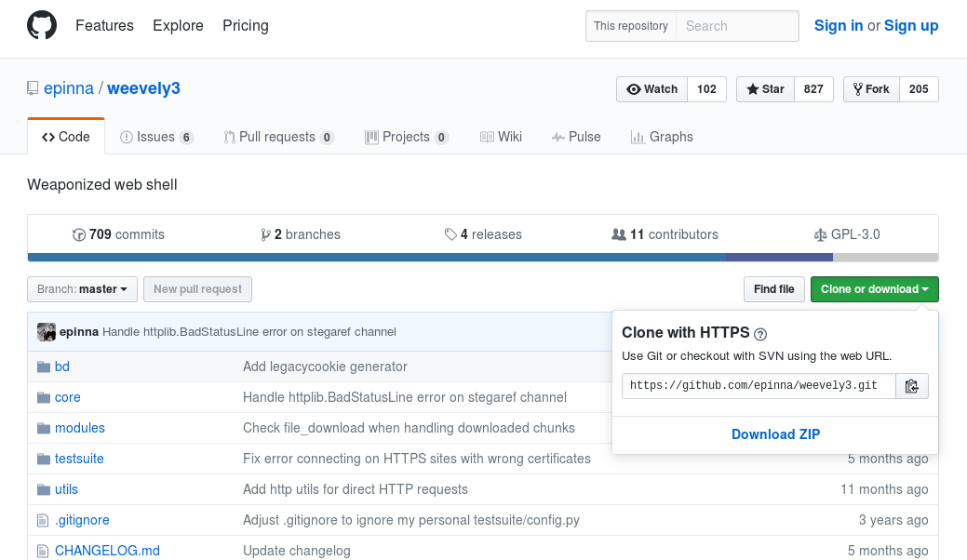This screenshot has height=560, width=967.
Task: Switch to the Issues tab
Action: tap(156, 137)
